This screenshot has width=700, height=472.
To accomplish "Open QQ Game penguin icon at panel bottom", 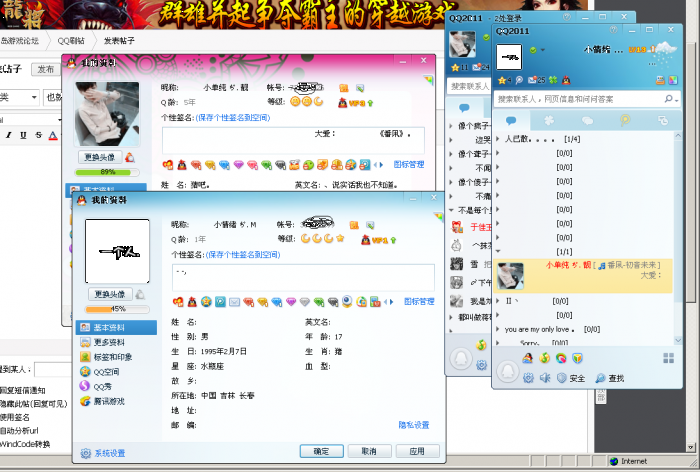I will pos(528,358).
